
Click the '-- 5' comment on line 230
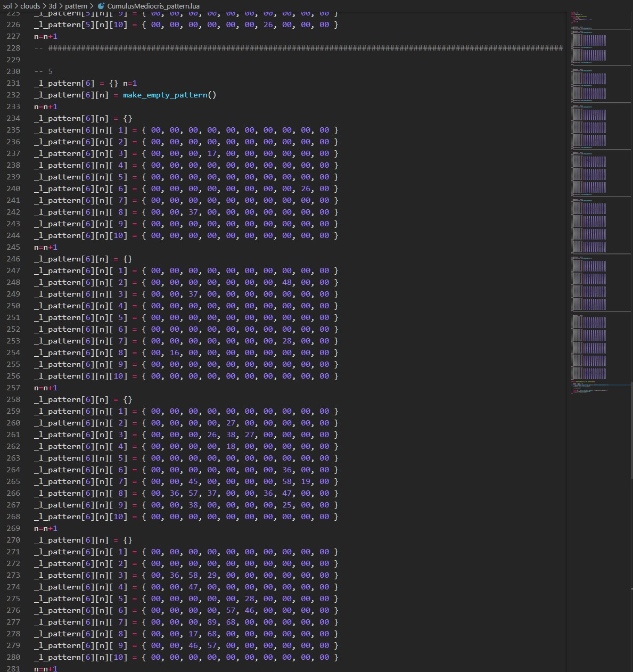click(x=44, y=71)
